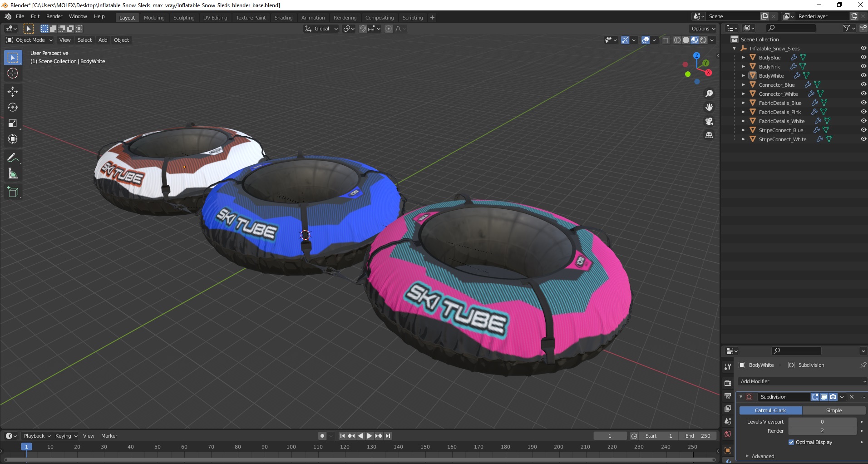The height and width of the screenshot is (464, 868).
Task: Open the timeline Marker menu
Action: coord(109,436)
